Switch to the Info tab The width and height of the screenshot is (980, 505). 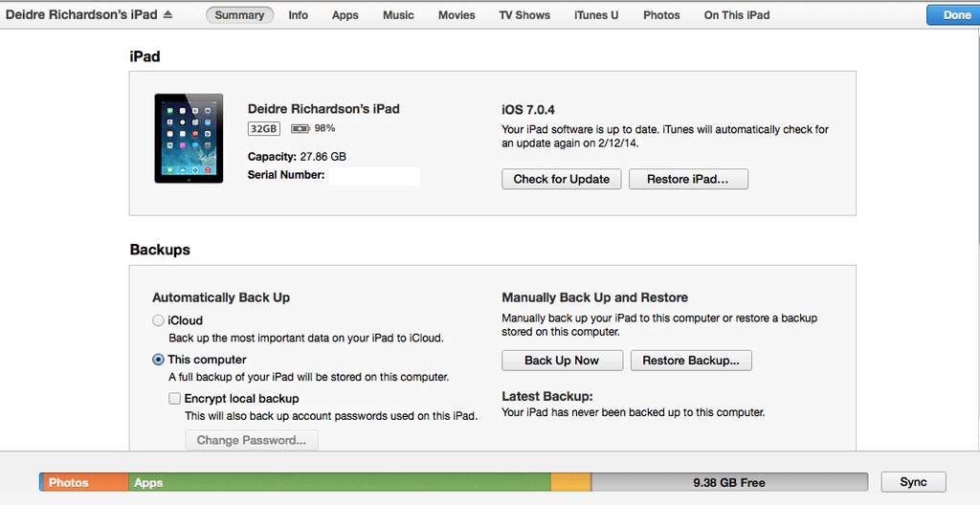(x=299, y=15)
